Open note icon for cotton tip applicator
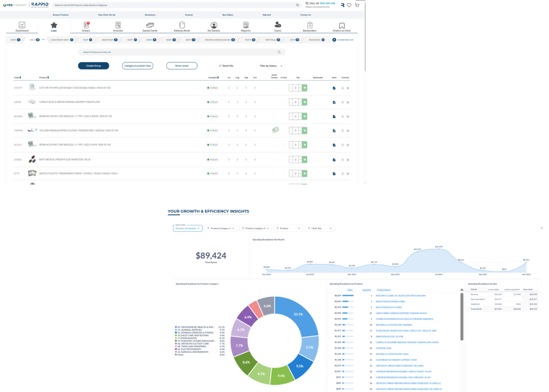 tap(334, 88)
